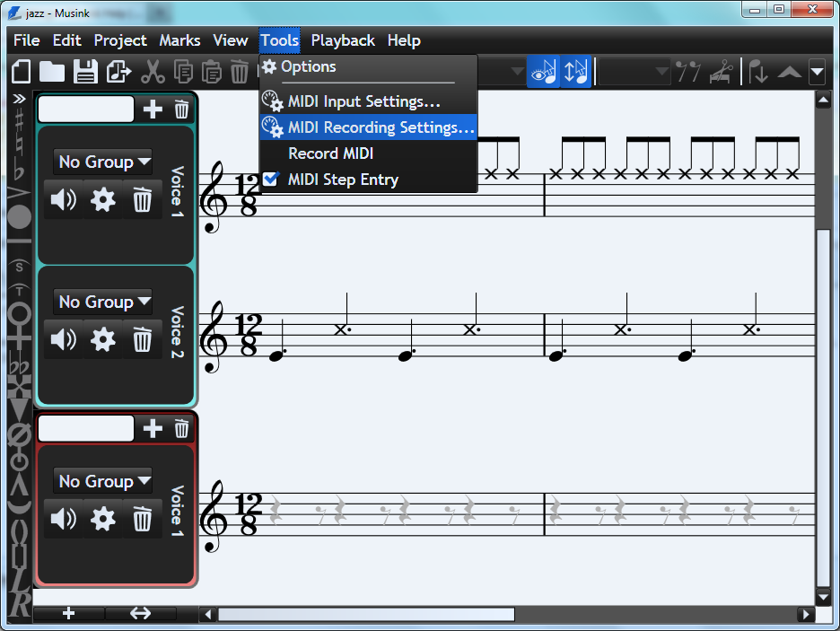Expand the left marks sidebar with double chevron
The image size is (840, 631).
pos(19,98)
